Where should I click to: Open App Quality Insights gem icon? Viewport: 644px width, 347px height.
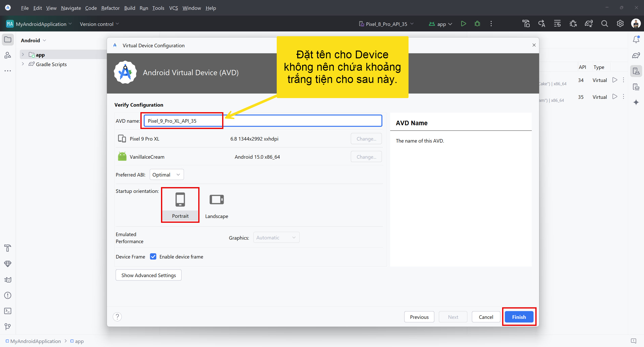8,264
